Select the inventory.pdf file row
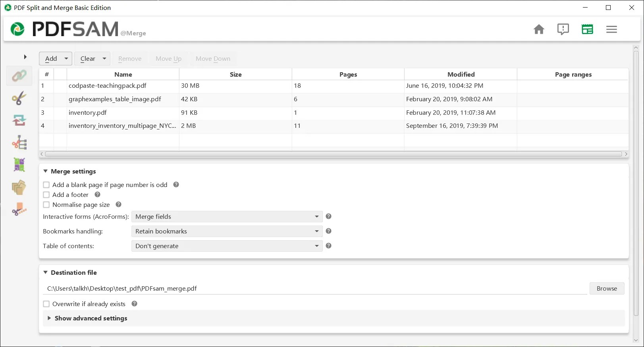The width and height of the screenshot is (644, 347). pos(334,113)
